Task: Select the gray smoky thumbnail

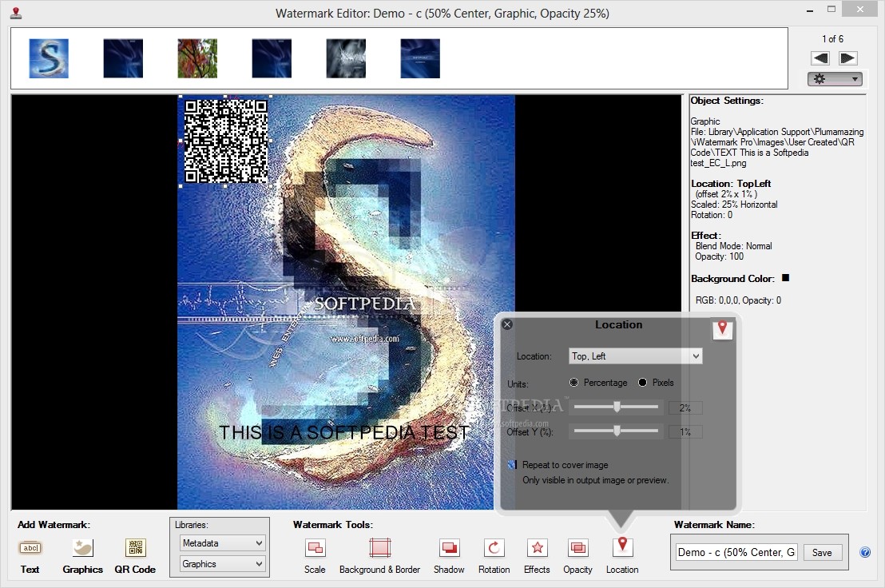Action: pos(346,58)
